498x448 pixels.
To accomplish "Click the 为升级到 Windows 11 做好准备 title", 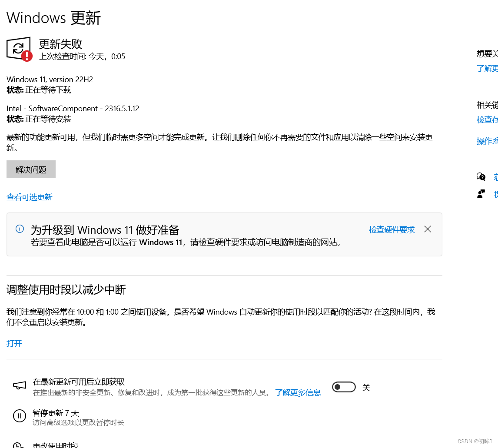I will tap(105, 230).
